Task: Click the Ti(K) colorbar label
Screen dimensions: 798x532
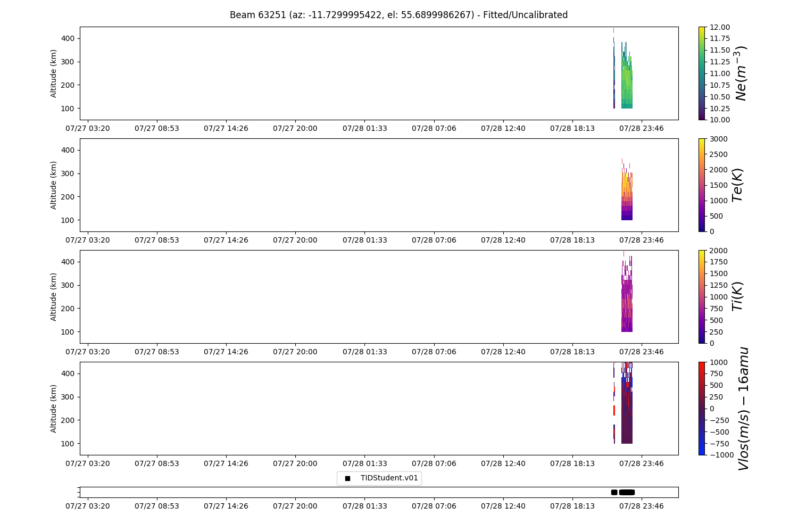Action: (737, 297)
